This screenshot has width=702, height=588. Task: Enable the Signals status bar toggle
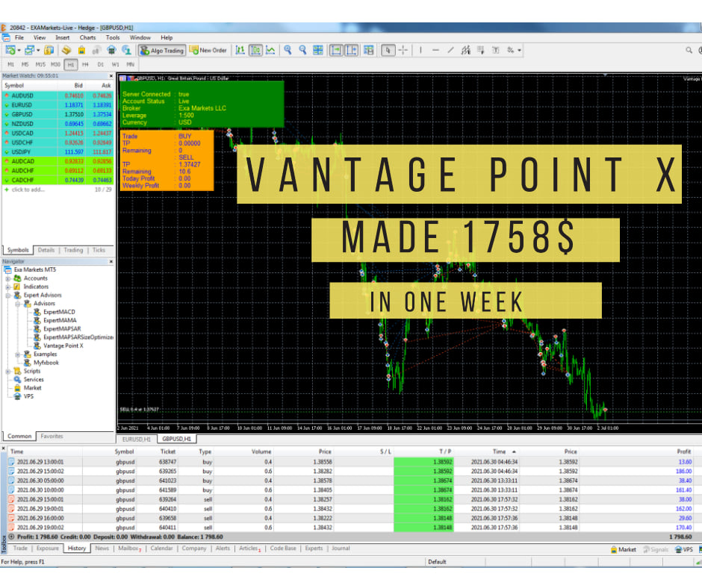click(655, 549)
